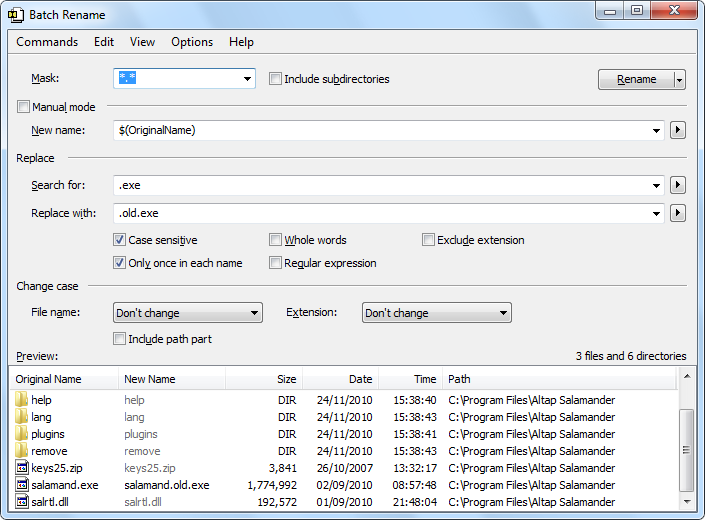
Task: Expand the New name history dropdown
Action: [656, 130]
